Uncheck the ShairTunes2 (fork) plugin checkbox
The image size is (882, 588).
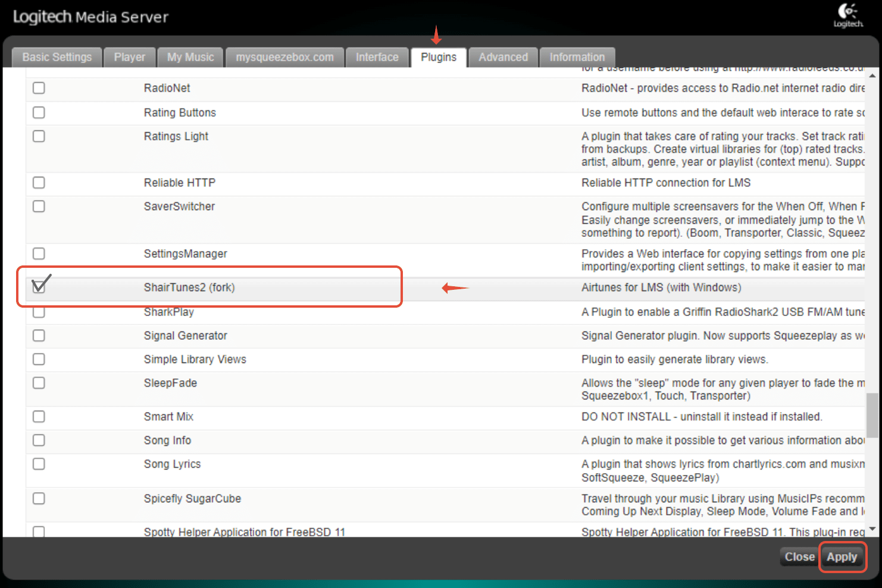39,286
